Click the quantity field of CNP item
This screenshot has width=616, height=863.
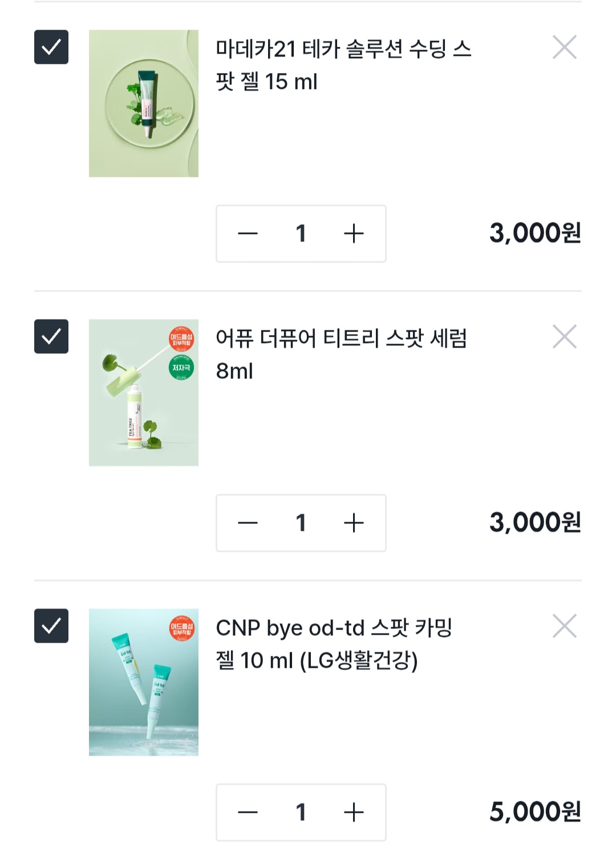click(x=301, y=812)
